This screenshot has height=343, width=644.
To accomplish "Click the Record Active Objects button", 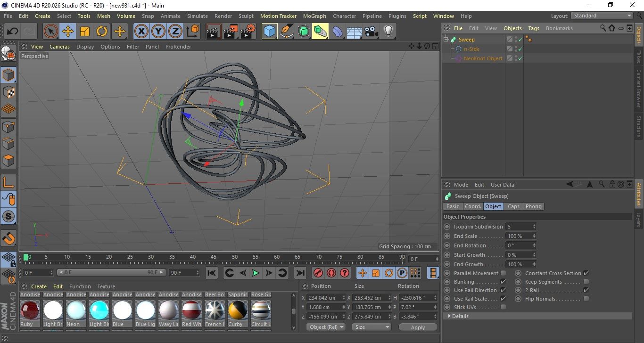I will pyautogui.click(x=318, y=273).
